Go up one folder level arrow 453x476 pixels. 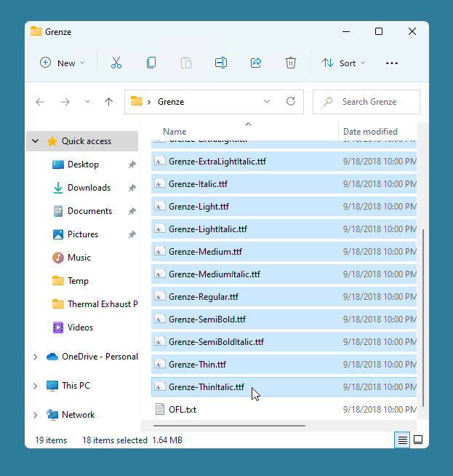[108, 102]
